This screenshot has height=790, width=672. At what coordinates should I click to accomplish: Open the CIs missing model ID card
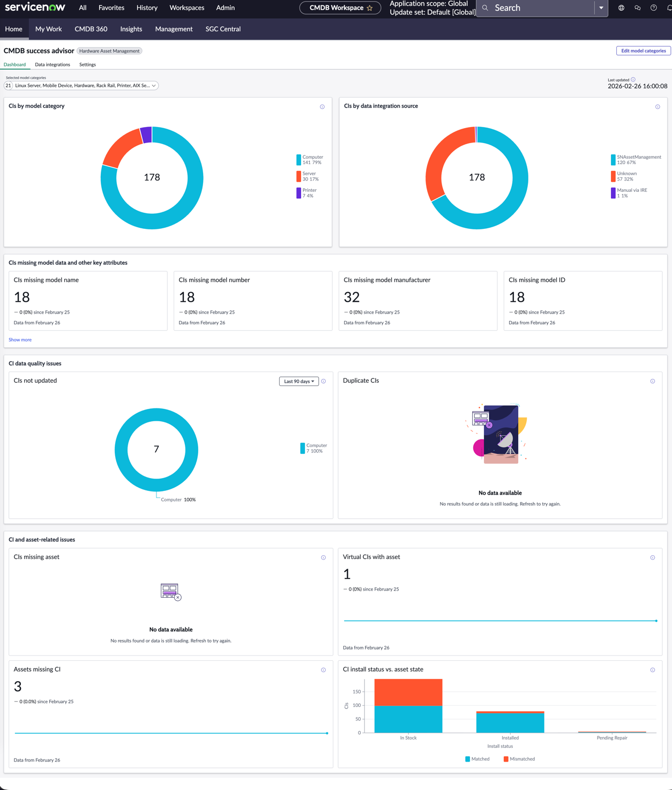click(583, 301)
